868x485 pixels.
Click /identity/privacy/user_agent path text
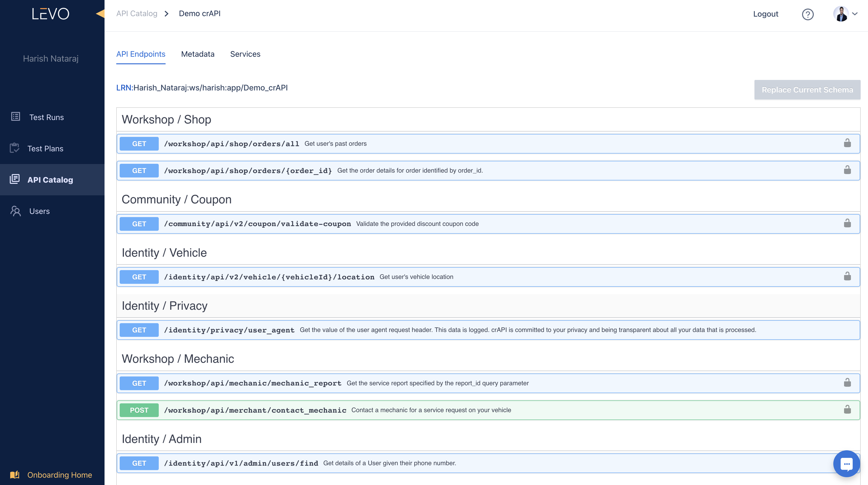click(x=229, y=330)
